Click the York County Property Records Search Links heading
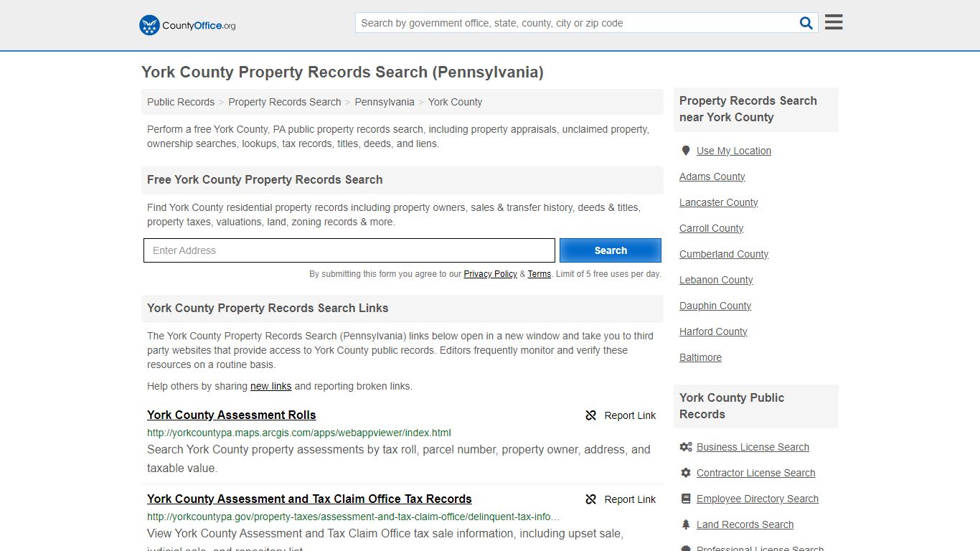The height and width of the screenshot is (551, 980). tap(268, 308)
